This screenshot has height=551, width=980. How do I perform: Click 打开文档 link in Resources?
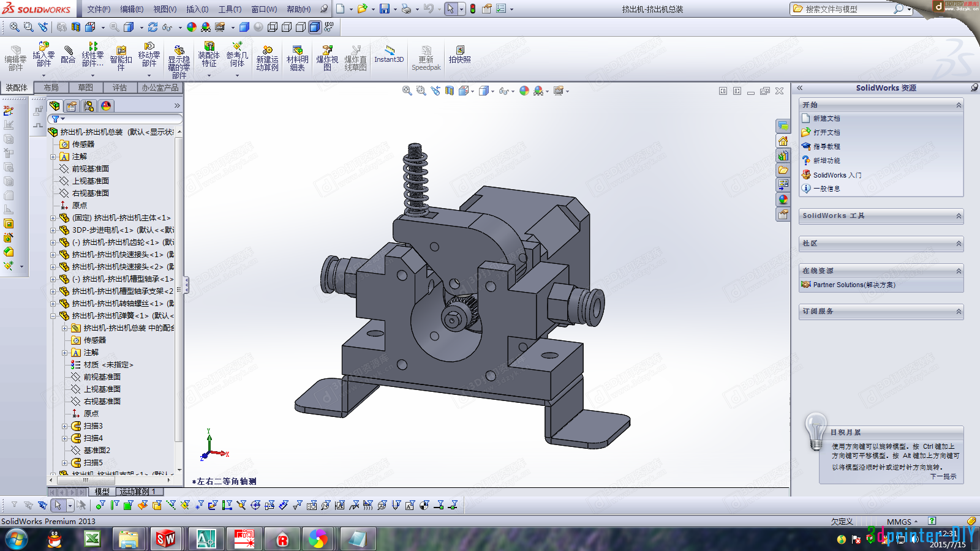tap(827, 132)
